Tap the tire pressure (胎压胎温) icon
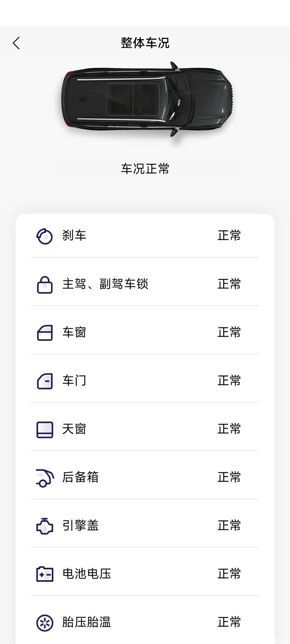This screenshot has width=290, height=644. (x=44, y=622)
